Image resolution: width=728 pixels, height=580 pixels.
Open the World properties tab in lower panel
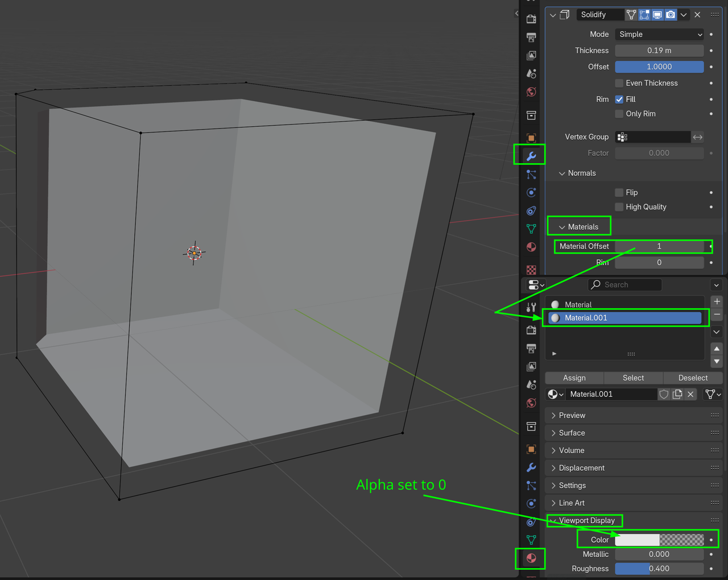[531, 403]
